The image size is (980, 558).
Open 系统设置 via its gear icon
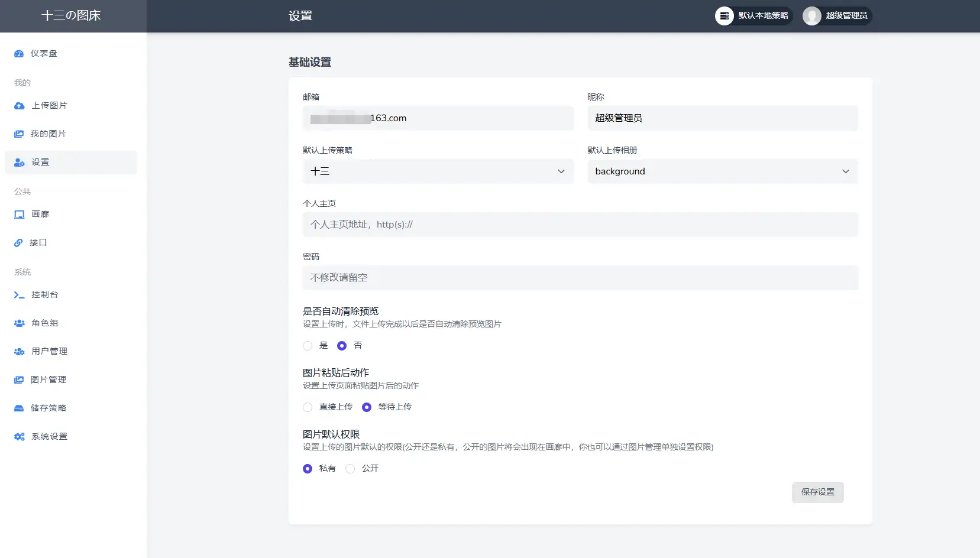point(19,436)
